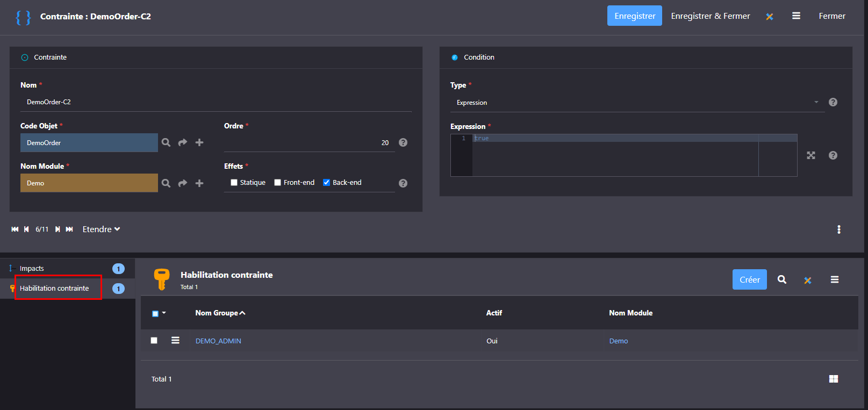868x410 pixels.
Task: Enable the Front-end effect checkbox
Action: 277,183
